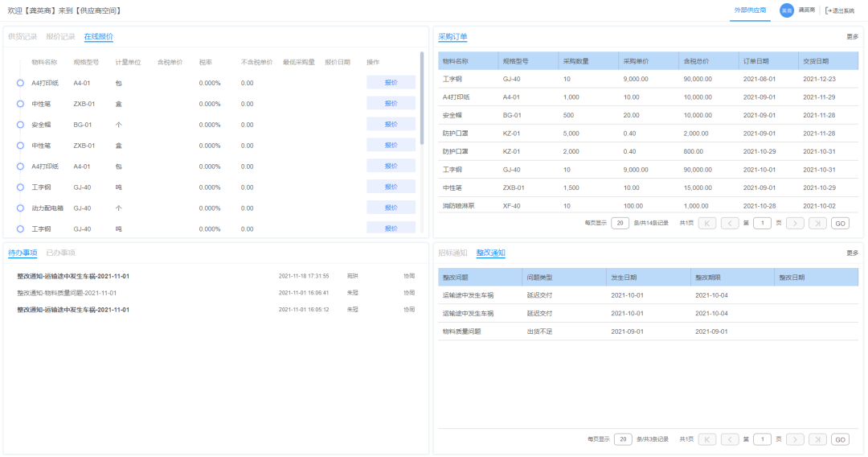Click the online quote list vertical scrollbar
Image resolution: width=868 pixels, height=457 pixels.
[422, 99]
